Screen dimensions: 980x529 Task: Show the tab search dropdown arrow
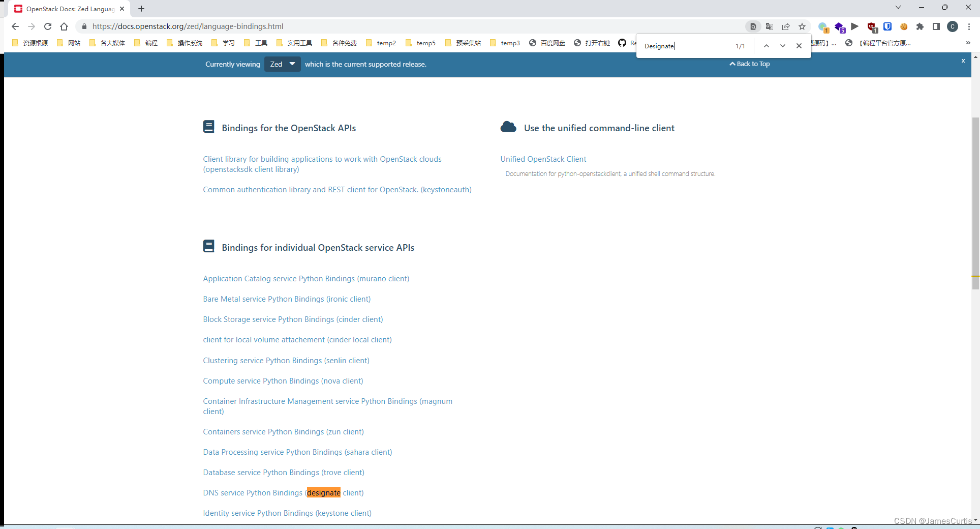pos(898,7)
